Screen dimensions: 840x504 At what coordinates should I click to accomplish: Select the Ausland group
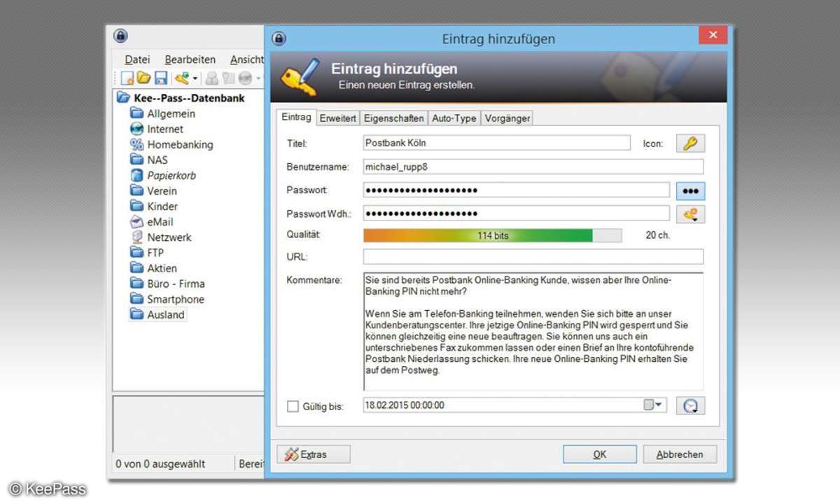tap(158, 314)
